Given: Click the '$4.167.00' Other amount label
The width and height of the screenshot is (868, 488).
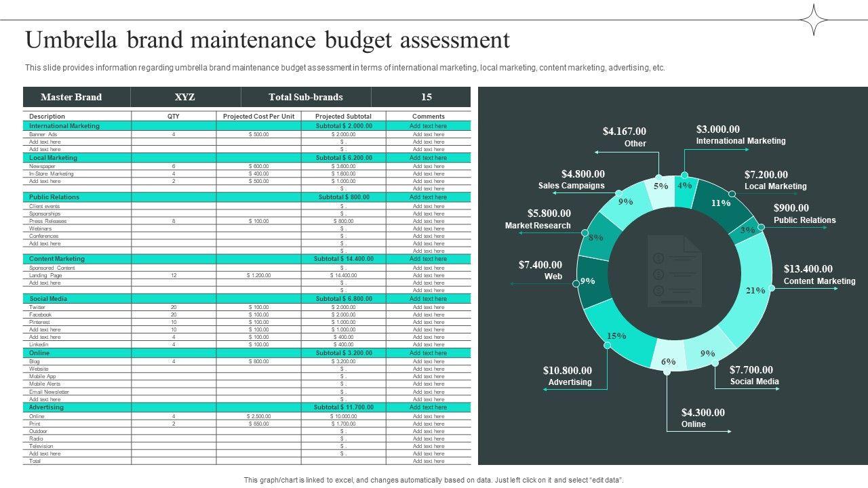Looking at the screenshot, I should point(625,131).
